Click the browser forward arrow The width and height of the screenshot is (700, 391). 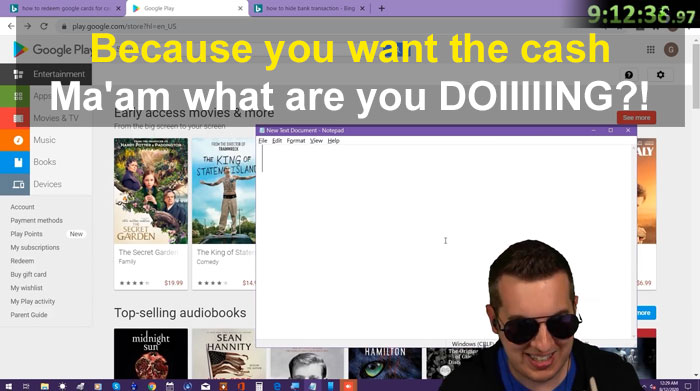(27, 26)
